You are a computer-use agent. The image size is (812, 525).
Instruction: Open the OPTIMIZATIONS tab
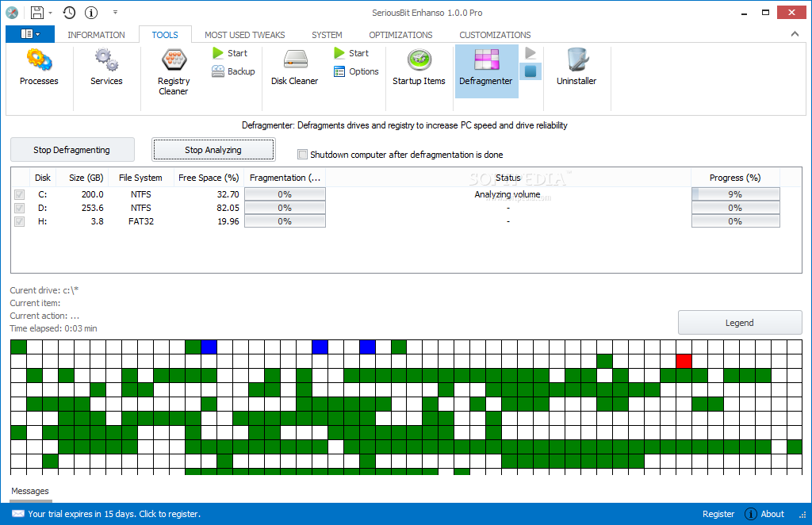click(400, 35)
